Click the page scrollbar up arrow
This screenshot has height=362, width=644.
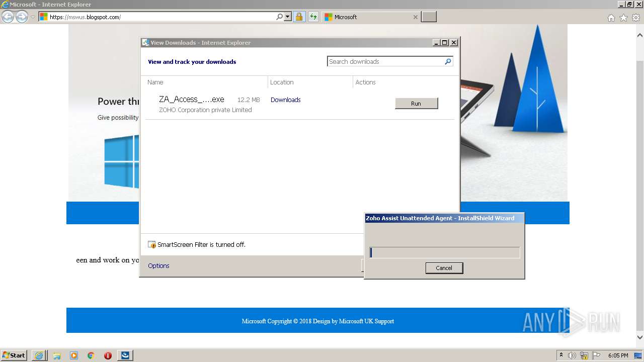[640, 36]
